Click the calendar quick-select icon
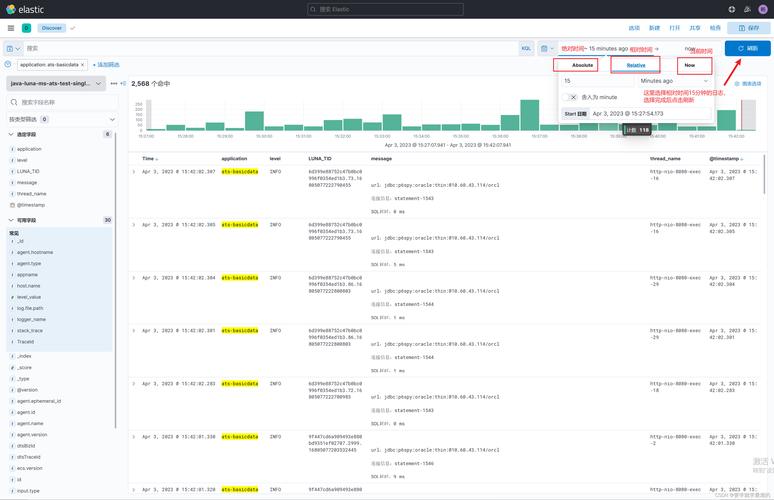The image size is (774, 500). pos(546,48)
